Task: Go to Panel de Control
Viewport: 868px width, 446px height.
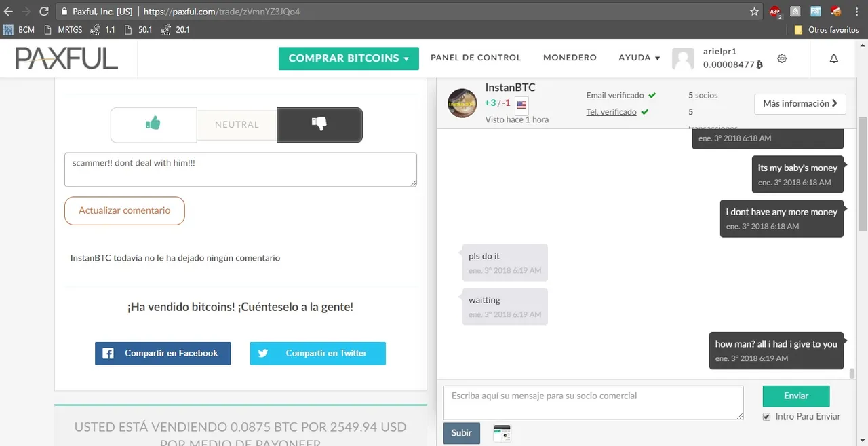Action: (475, 58)
